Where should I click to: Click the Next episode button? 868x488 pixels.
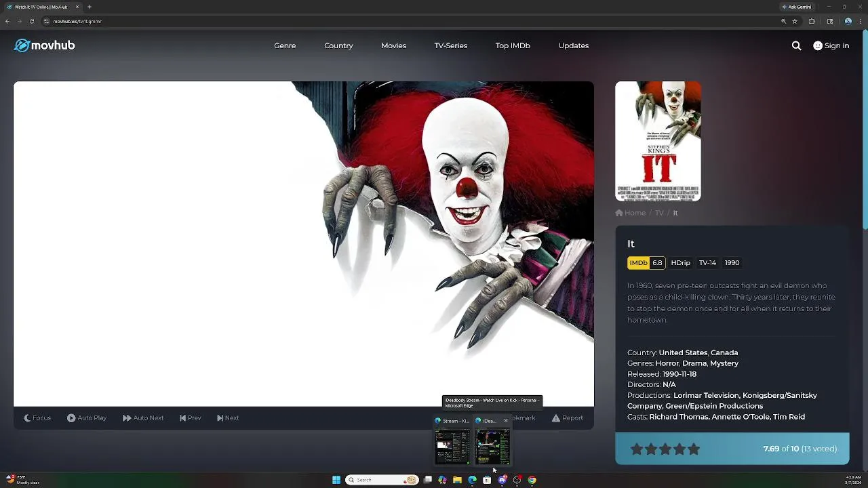pos(228,418)
